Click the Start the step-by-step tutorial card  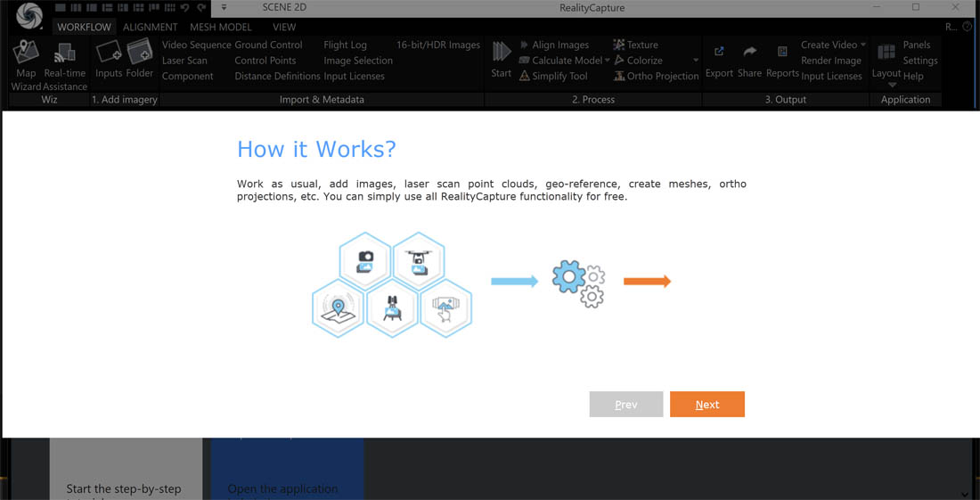[x=126, y=469]
